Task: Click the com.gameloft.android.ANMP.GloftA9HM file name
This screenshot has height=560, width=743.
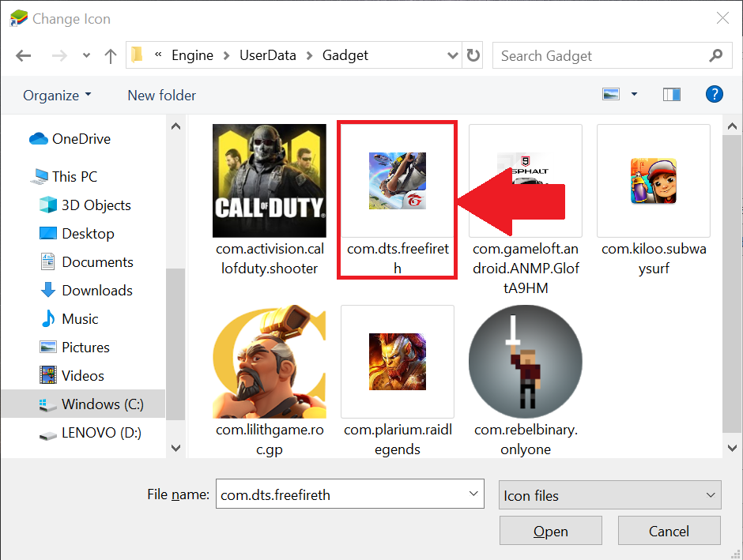Action: [x=526, y=269]
